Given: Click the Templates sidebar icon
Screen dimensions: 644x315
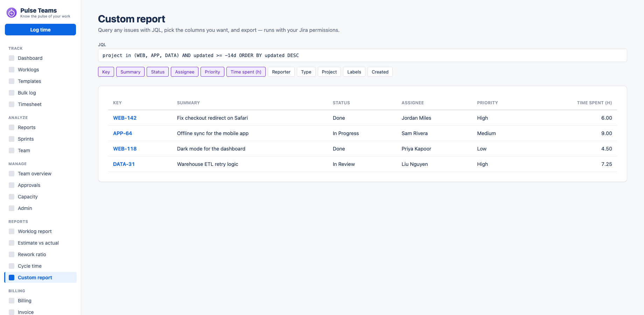Looking at the screenshot, I should point(12,81).
